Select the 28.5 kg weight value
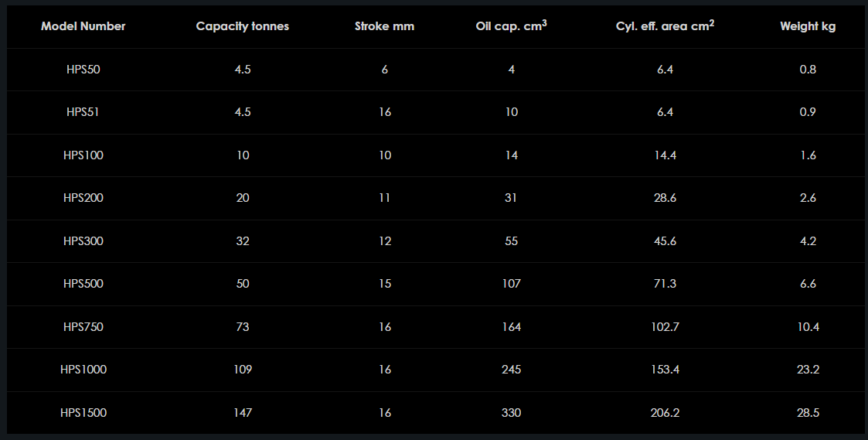868x440 pixels. click(x=808, y=413)
